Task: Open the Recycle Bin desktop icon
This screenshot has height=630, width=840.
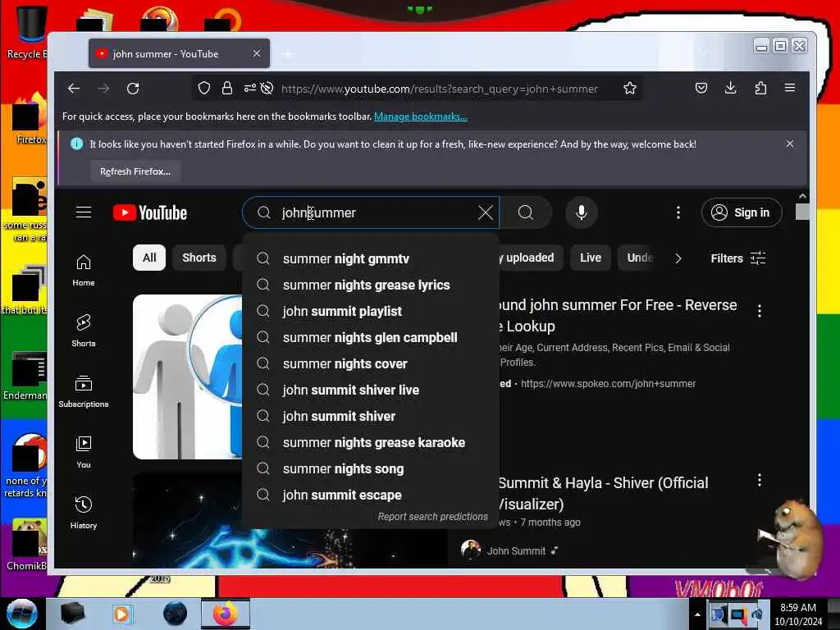Action: pos(30,31)
